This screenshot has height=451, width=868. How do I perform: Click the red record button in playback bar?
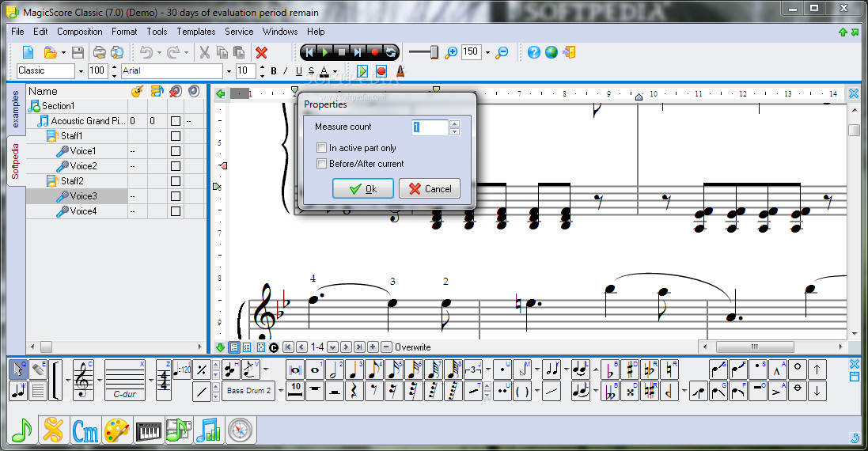(x=374, y=52)
